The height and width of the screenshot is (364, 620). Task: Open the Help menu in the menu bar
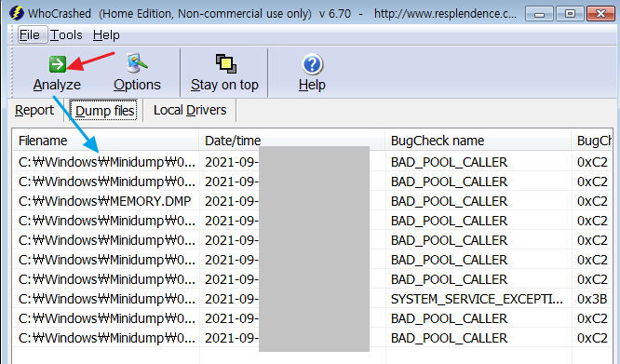106,35
